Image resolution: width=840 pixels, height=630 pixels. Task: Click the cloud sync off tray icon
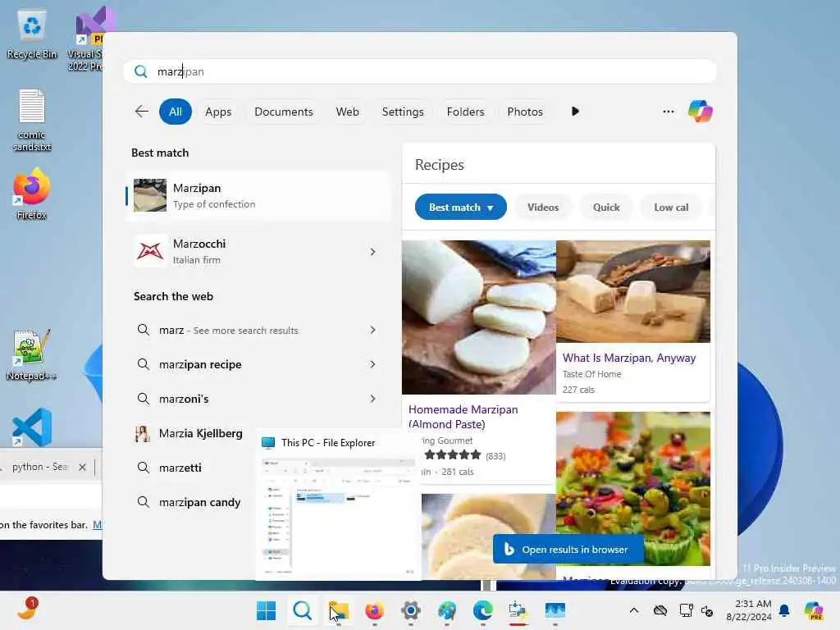click(660, 610)
